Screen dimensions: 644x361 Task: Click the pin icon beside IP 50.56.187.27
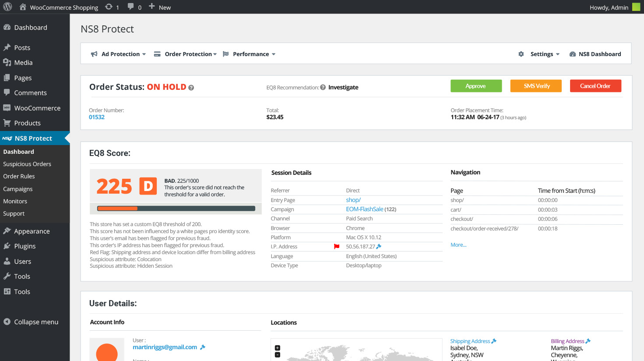pyautogui.click(x=379, y=247)
